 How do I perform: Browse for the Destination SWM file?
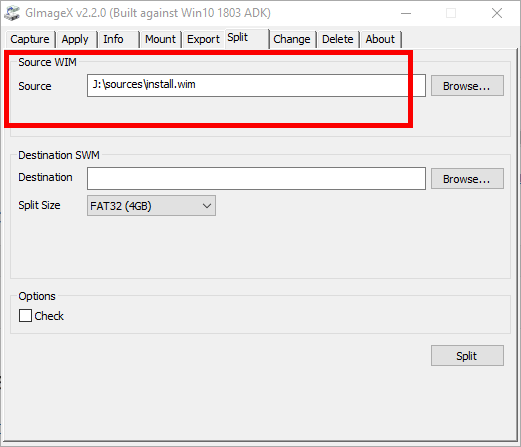(467, 179)
